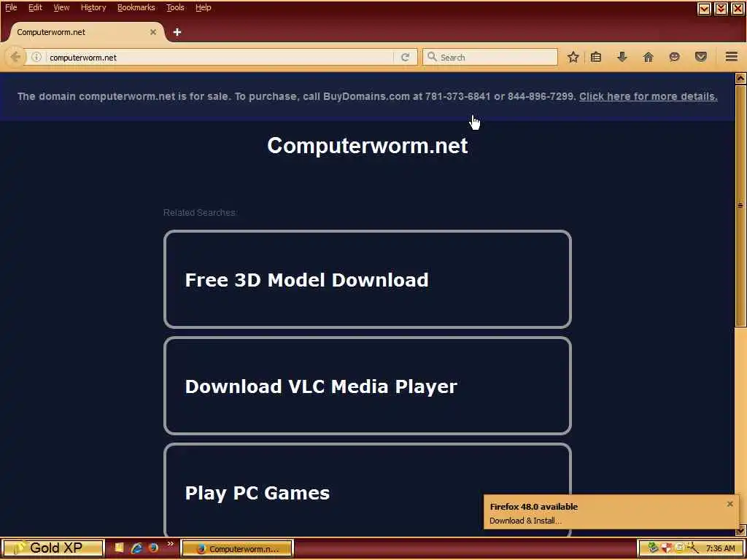Click the scrollbar up arrow
Image resolution: width=747 pixels, height=560 pixels.
(x=740, y=78)
